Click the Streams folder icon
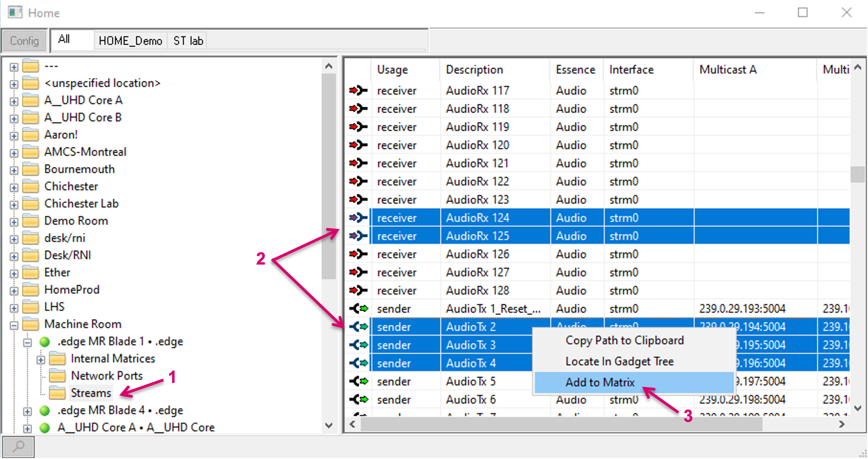This screenshot has height=459, width=868. [57, 393]
